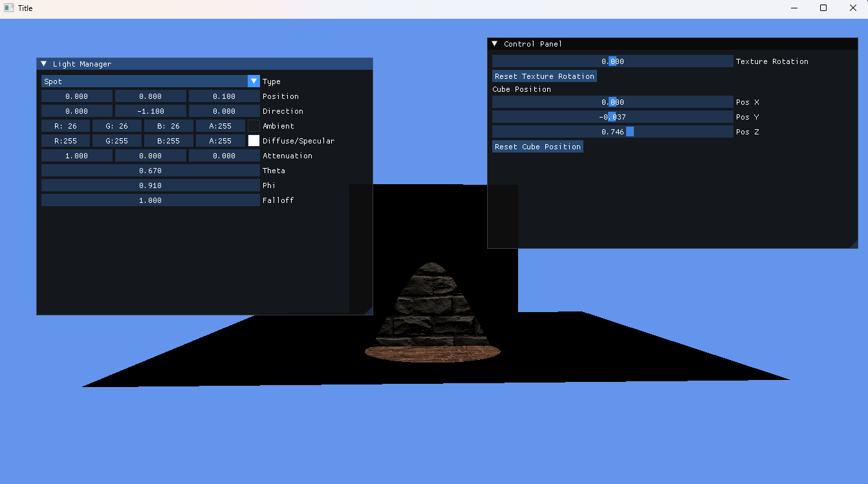The width and height of the screenshot is (868, 484).
Task: Click Attenuation field showing 1.000
Action: click(x=77, y=156)
